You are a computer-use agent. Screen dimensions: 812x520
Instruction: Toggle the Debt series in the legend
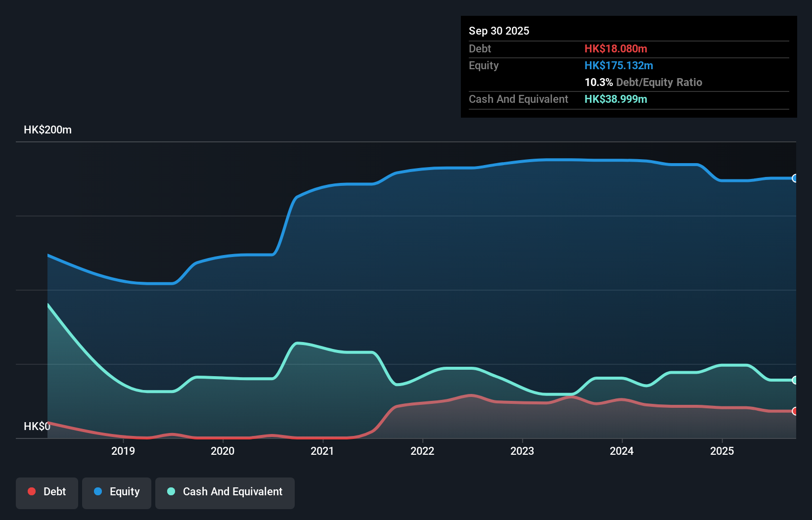coord(47,493)
